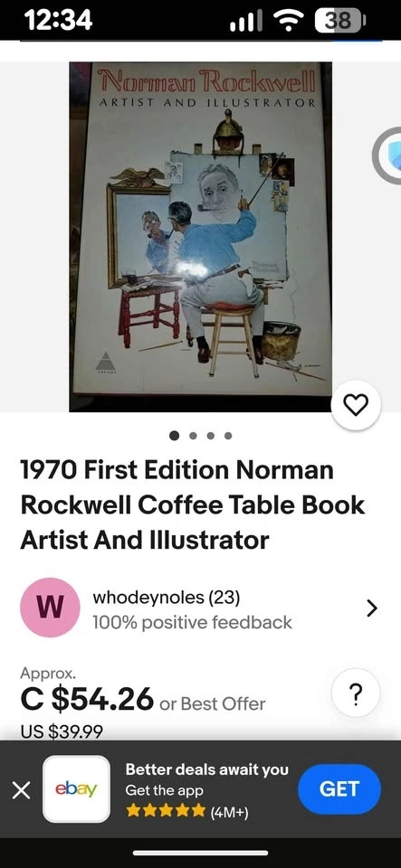Tap the Norman Rockwell book cover photo

pyautogui.click(x=201, y=236)
